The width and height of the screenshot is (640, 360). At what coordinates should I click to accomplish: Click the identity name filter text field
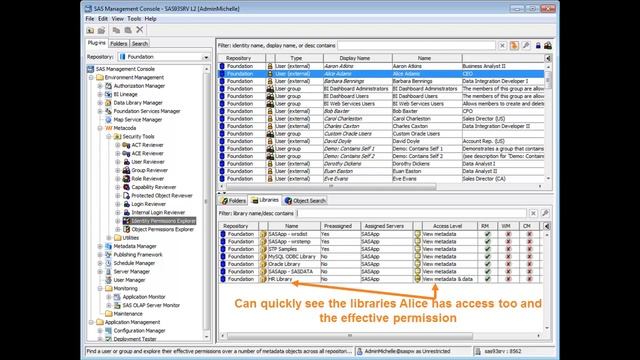(x=416, y=46)
